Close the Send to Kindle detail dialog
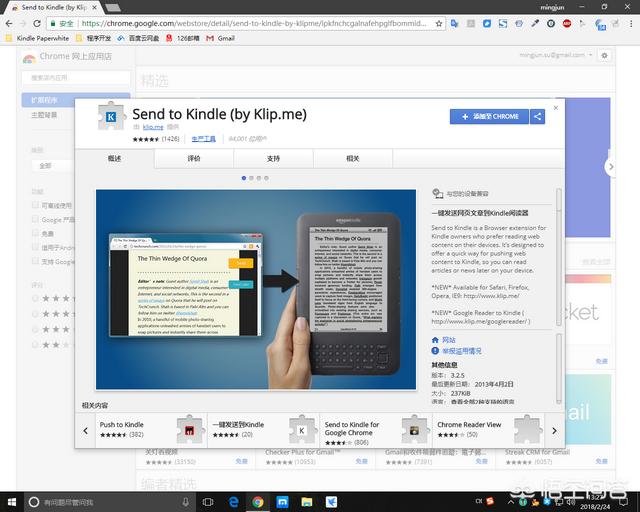640x512 pixels. (x=556, y=108)
